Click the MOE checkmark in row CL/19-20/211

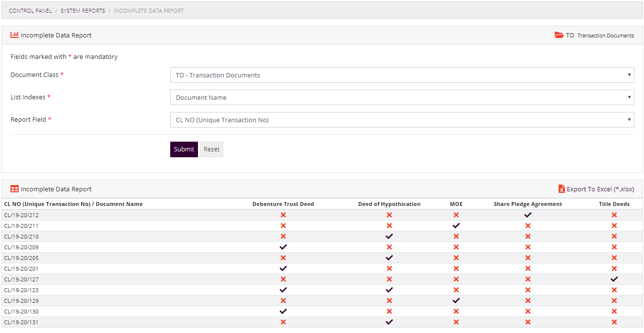tap(456, 225)
